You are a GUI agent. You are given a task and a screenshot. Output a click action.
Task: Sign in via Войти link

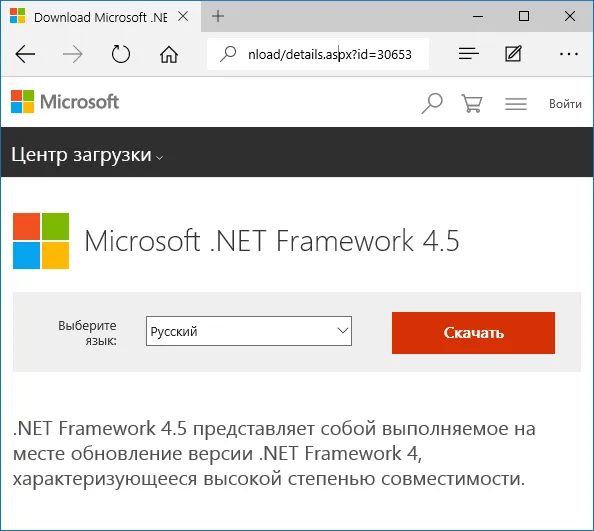tap(565, 103)
